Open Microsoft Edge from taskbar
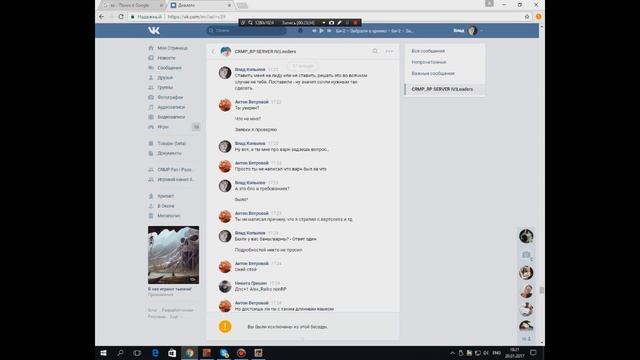The image size is (640, 360). 155,353
